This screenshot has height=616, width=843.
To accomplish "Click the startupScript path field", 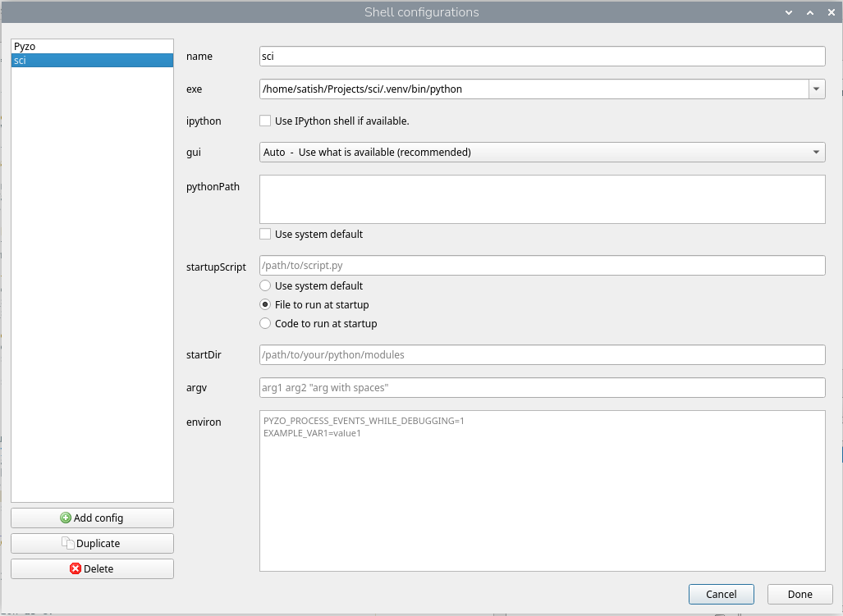I will [x=542, y=265].
